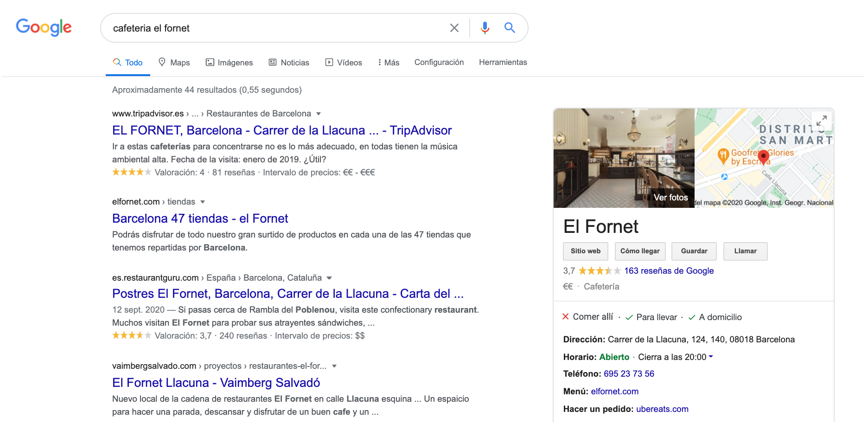Screen dimensions: 868x424
Task: Click the Cómo llegar directions button
Action: pyautogui.click(x=640, y=251)
